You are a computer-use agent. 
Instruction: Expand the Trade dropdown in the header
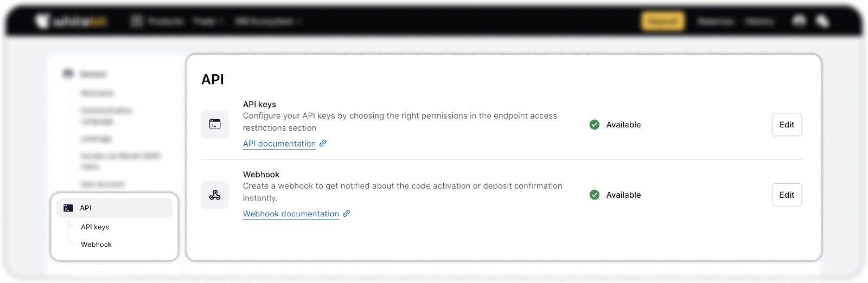pyautogui.click(x=208, y=22)
